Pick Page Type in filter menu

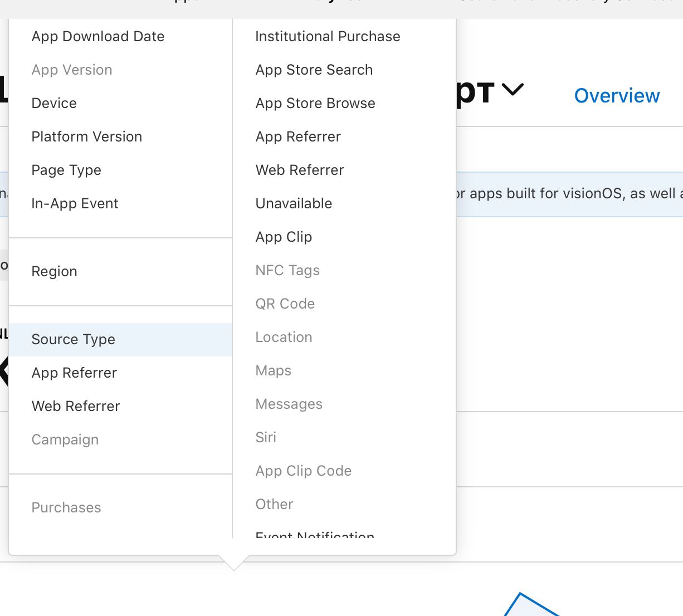pos(66,170)
